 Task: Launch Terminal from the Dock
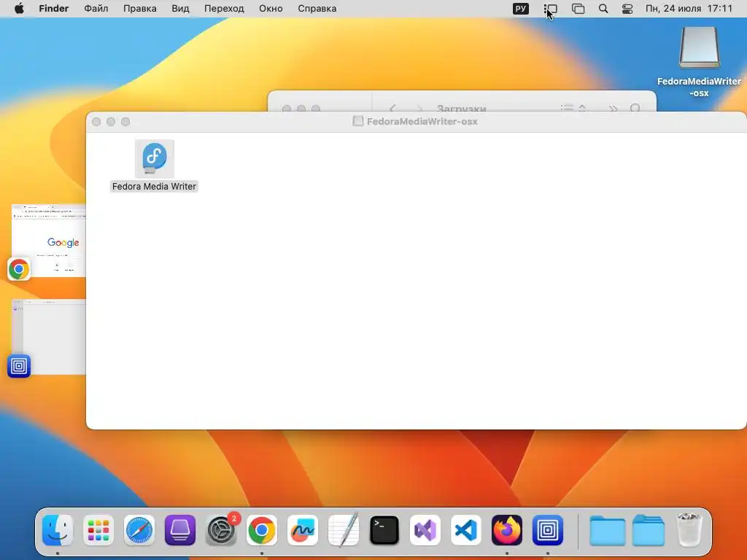384,530
